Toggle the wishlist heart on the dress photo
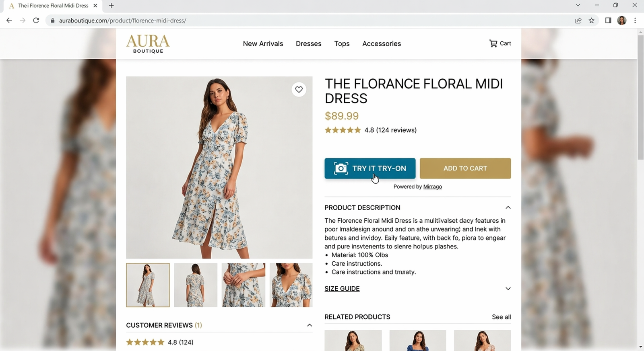 (299, 89)
